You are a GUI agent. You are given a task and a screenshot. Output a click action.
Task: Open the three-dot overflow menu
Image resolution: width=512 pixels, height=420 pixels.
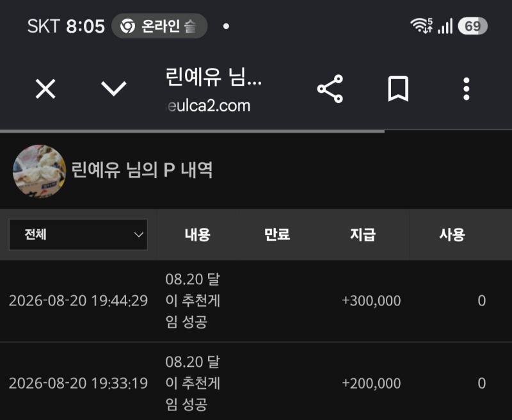[467, 88]
